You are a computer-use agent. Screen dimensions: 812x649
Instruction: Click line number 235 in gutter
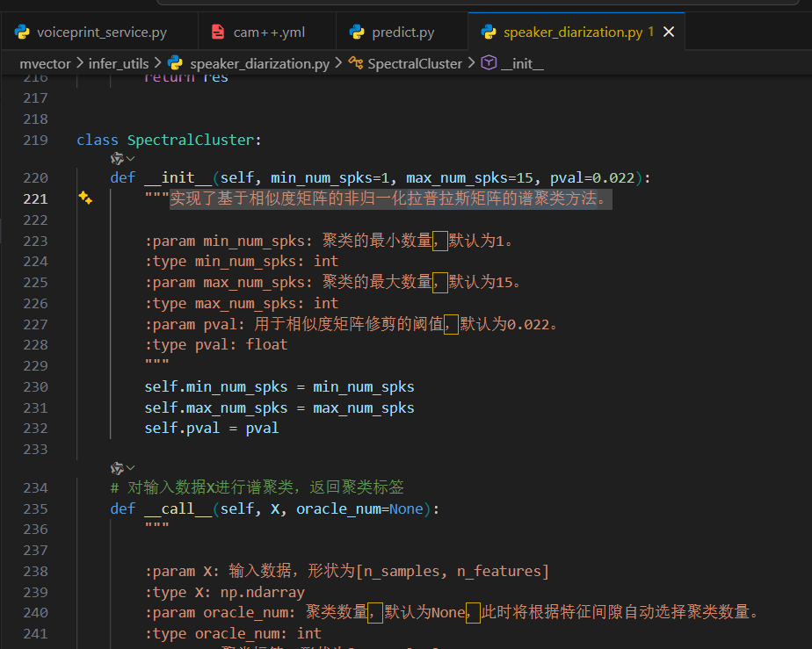pos(35,509)
